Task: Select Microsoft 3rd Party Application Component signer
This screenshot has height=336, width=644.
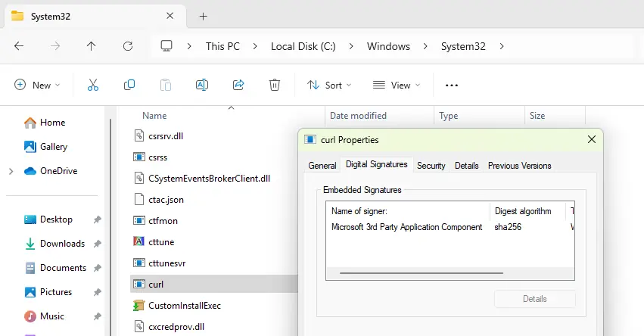Action: point(406,227)
